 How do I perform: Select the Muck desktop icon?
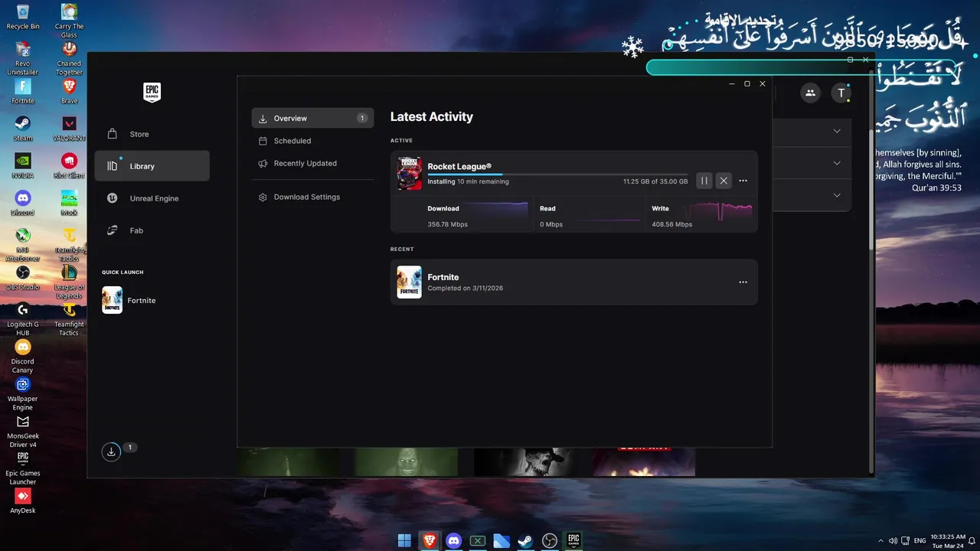point(69,204)
